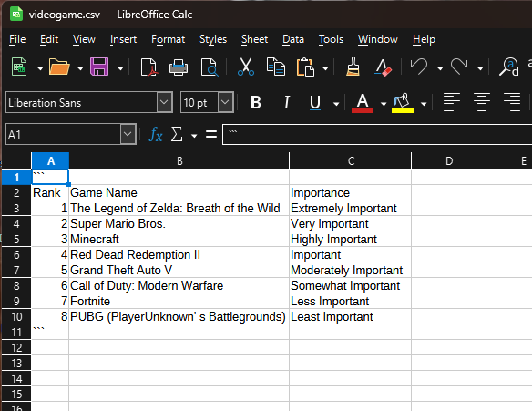Screen dimensions: 532x411
Task: Open the Redo history dropdown
Action: pos(480,68)
